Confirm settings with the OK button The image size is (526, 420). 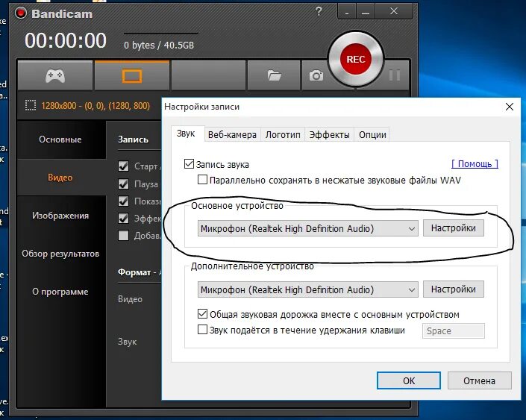pyautogui.click(x=409, y=380)
